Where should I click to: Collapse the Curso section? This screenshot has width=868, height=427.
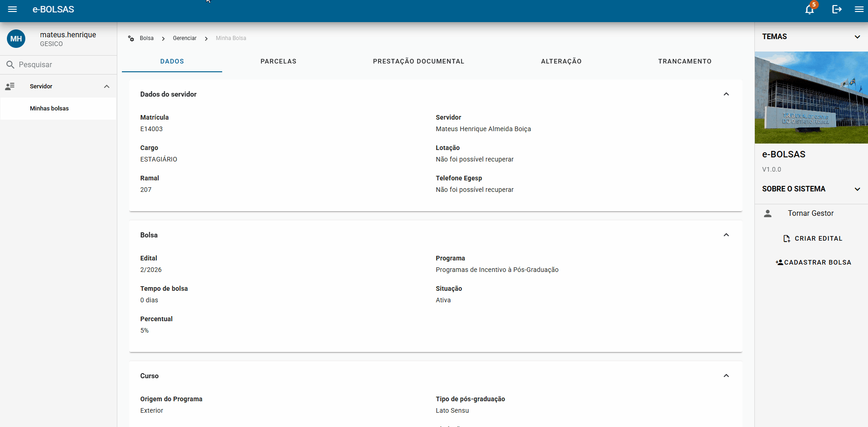(726, 376)
